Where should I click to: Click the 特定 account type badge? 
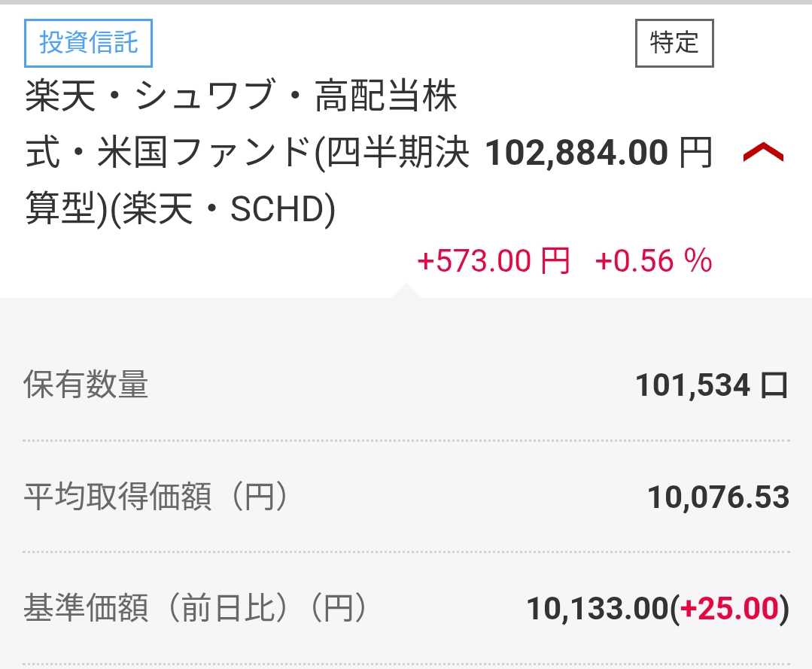674,43
